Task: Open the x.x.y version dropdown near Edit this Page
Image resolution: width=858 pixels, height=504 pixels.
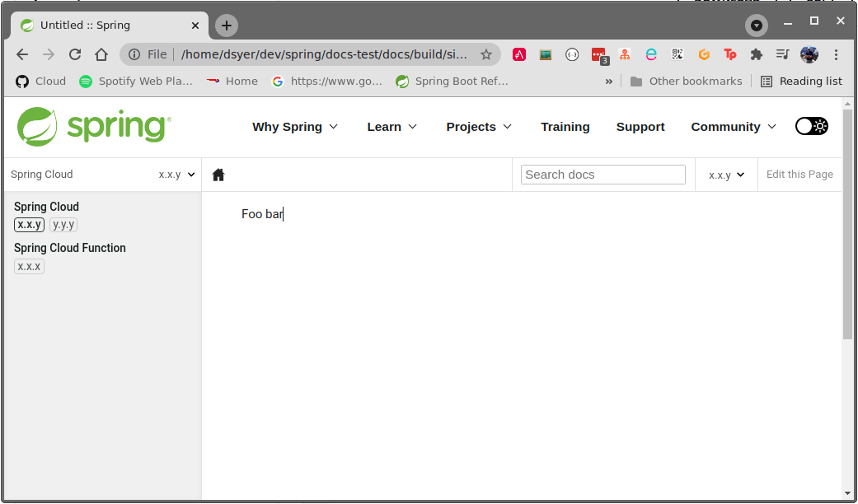Action: 725,174
